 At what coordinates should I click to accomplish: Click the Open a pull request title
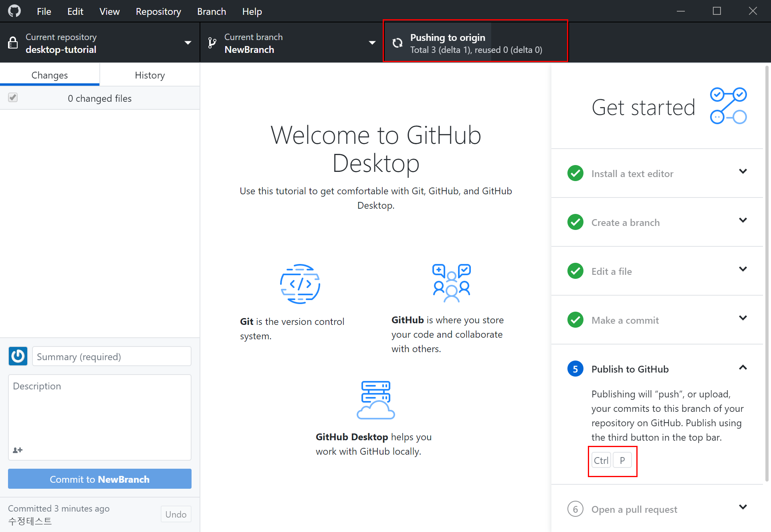pyautogui.click(x=634, y=509)
